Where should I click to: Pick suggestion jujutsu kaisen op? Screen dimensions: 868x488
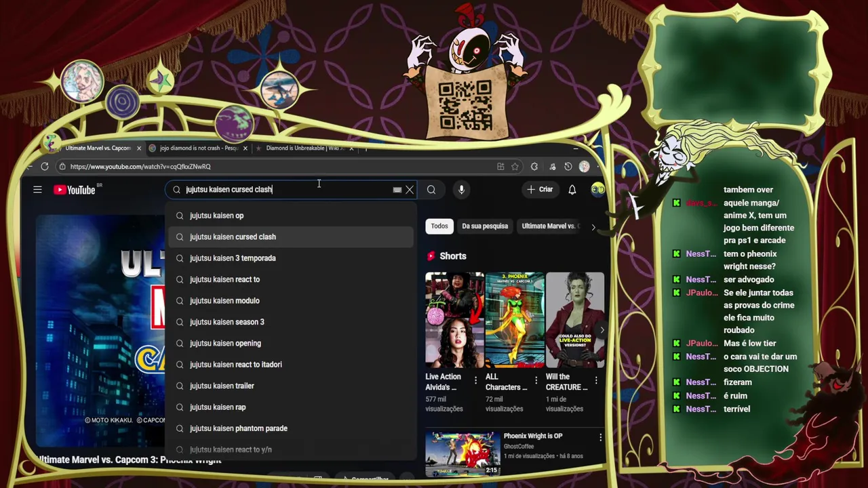291,216
